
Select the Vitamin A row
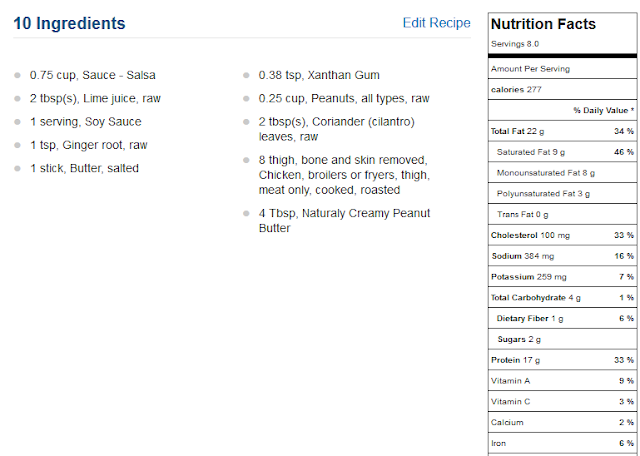coord(562,381)
